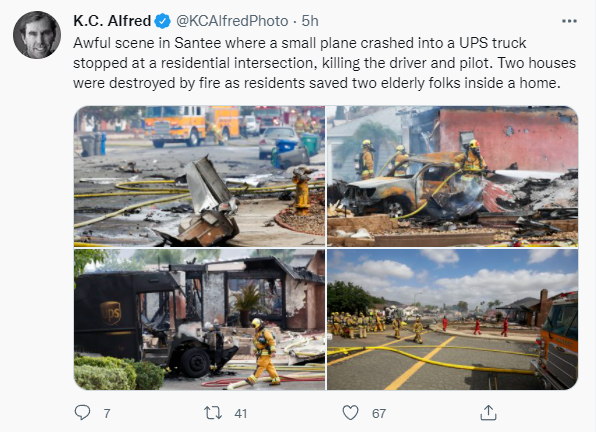Open K.C. Alfred's profile picture
596x432 pixels.
[37, 35]
